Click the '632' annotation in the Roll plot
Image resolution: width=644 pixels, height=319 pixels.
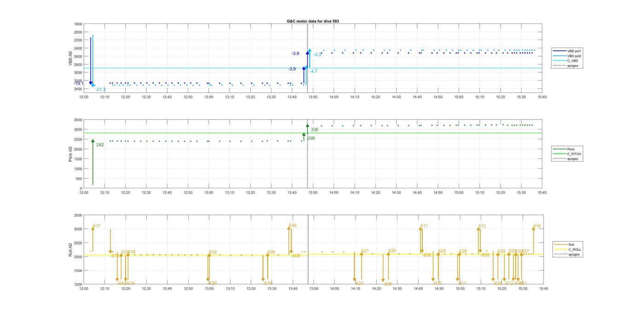(x=213, y=252)
